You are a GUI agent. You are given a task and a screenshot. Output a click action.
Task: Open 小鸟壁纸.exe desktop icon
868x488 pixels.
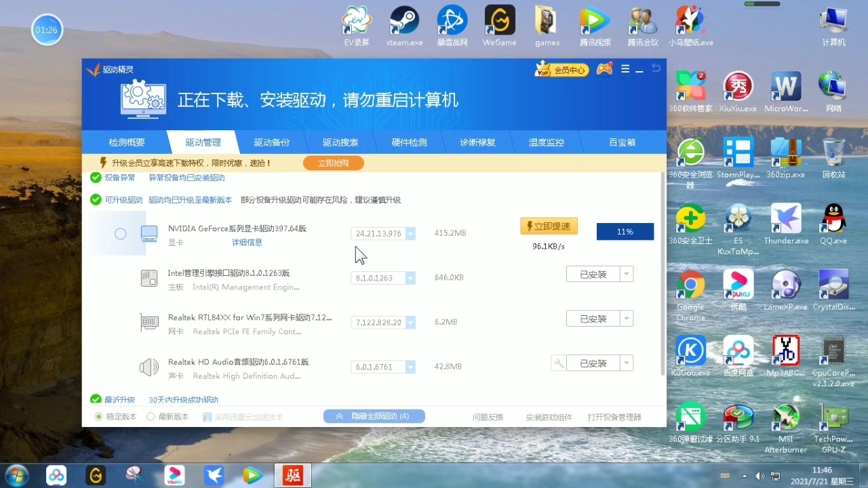pyautogui.click(x=691, y=26)
